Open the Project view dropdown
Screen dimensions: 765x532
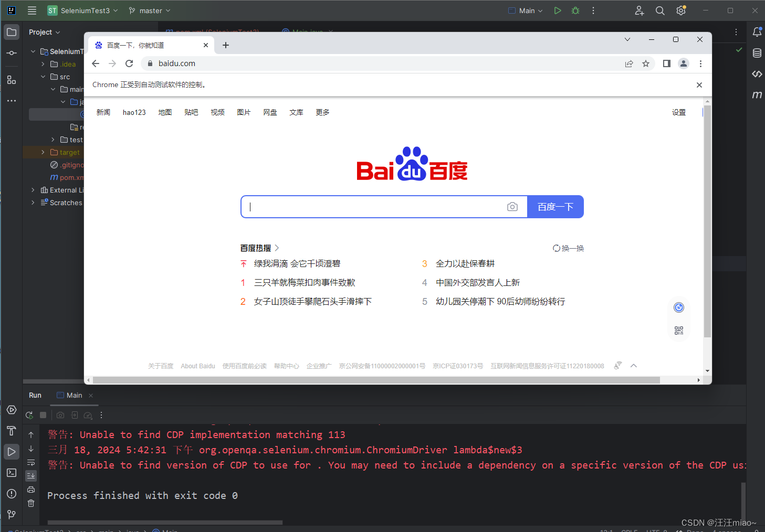pos(45,32)
